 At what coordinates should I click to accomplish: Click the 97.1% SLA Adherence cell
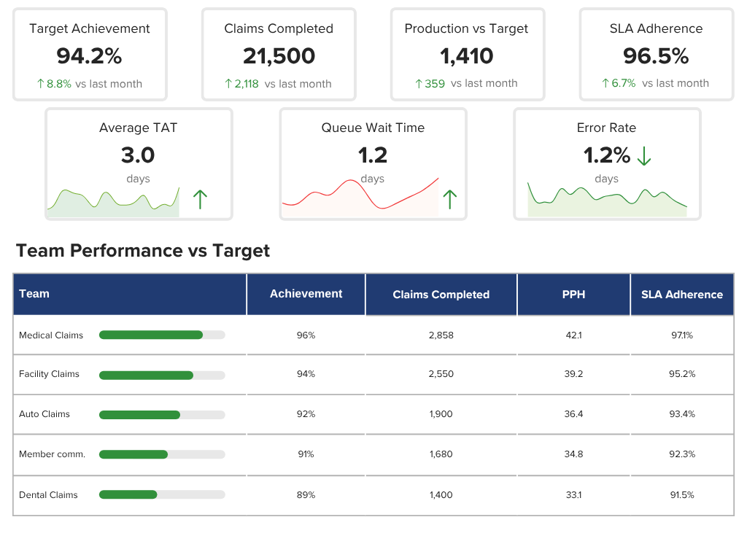(682, 335)
